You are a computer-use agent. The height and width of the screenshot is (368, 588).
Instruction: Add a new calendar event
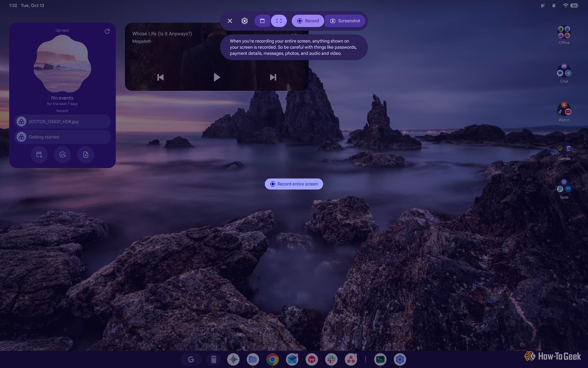[x=39, y=155]
